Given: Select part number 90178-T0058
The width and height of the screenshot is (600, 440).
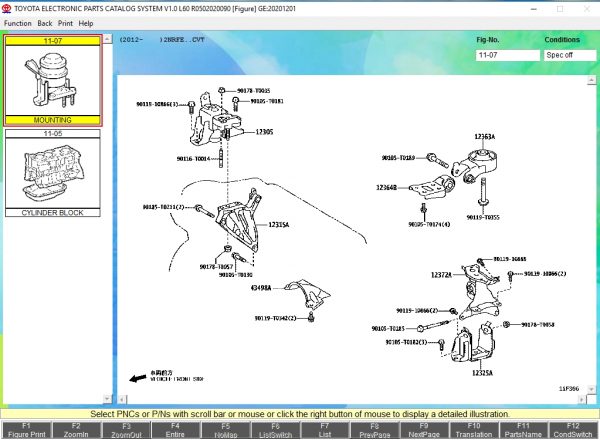Looking at the screenshot, I should click(x=538, y=324).
